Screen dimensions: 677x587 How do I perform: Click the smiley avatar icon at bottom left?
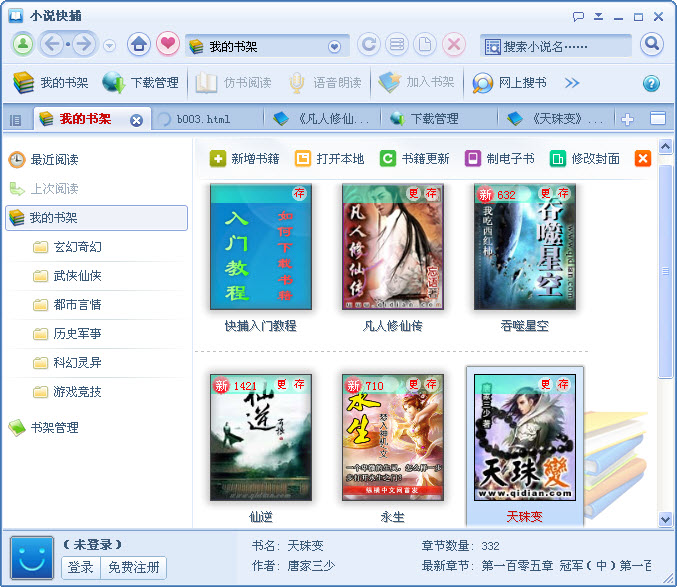(32, 558)
